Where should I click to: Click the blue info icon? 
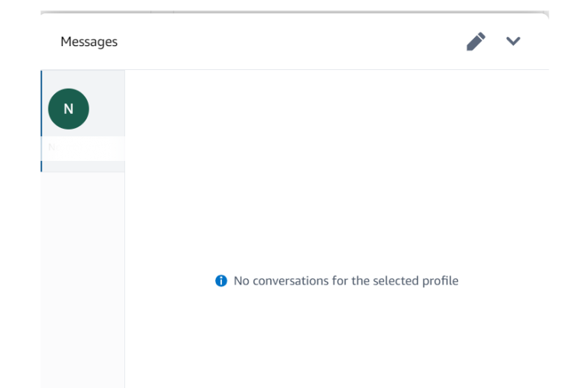tap(221, 281)
